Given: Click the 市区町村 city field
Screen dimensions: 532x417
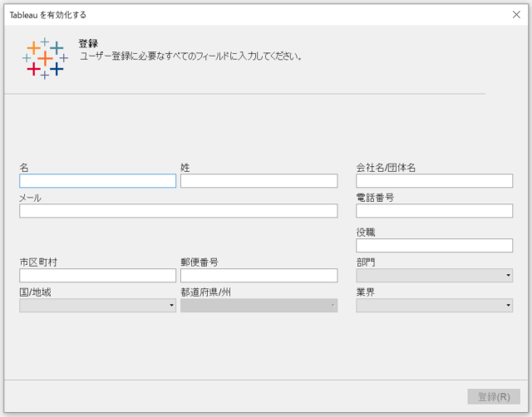Looking at the screenshot, I should (x=98, y=275).
